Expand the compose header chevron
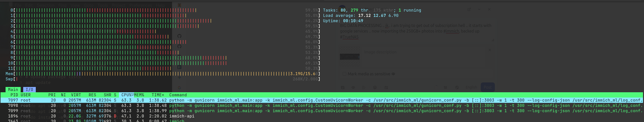The image size is (644, 122). pyautogui.click(x=479, y=9)
